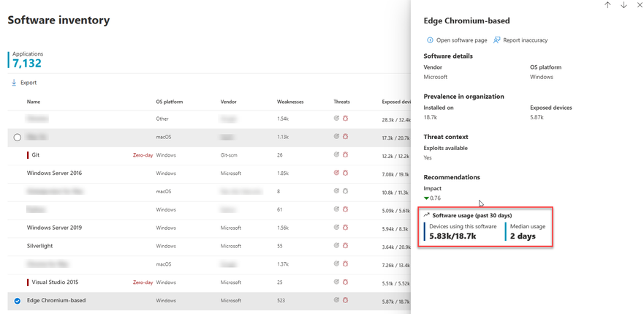Click the bug icon in the 1.13k weaknesses row
Screen dimensions: 644x314
click(x=346, y=137)
